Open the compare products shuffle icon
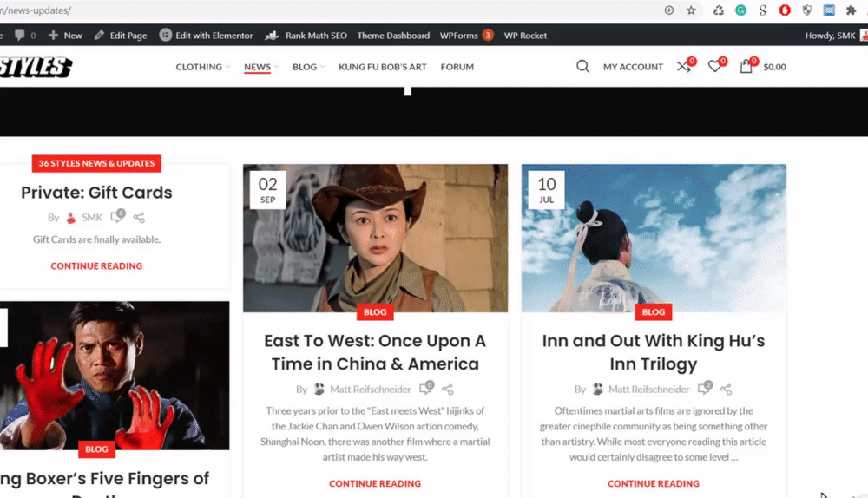868x498 pixels. pos(684,67)
